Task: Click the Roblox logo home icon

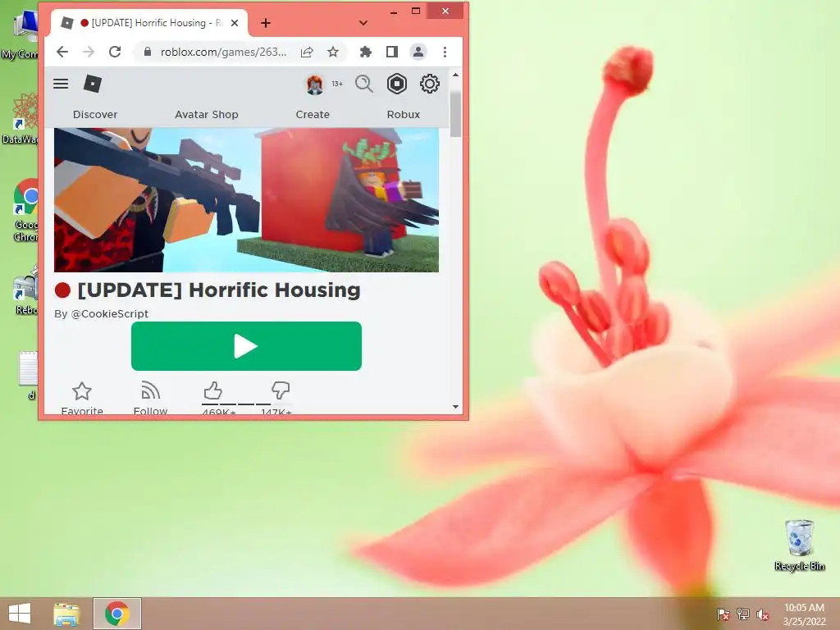Action: point(93,84)
